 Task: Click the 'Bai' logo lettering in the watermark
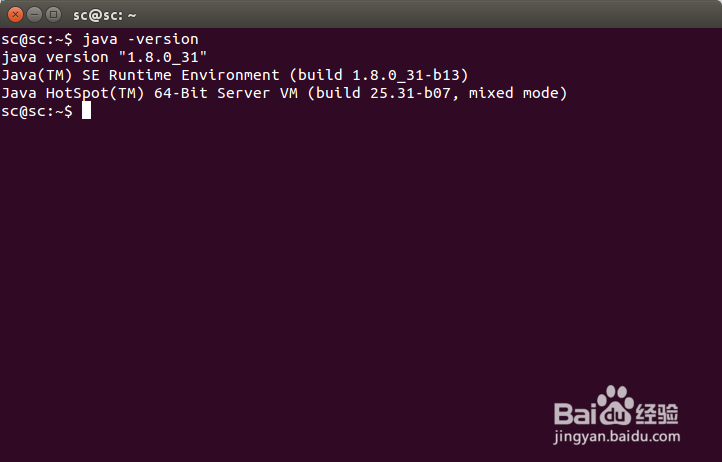tap(575, 413)
